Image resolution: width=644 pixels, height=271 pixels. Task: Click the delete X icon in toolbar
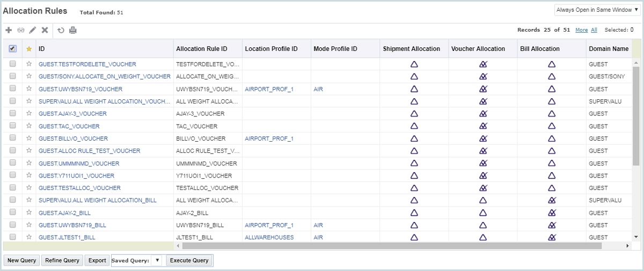(x=45, y=30)
